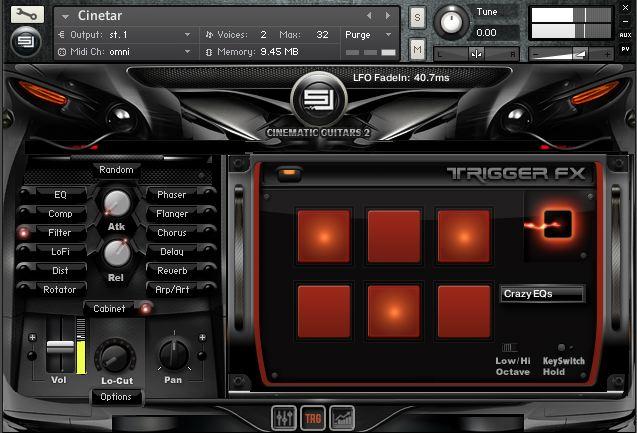Click the wrench edit-instrument icon
The height and width of the screenshot is (433, 637).
pyautogui.click(x=28, y=14)
